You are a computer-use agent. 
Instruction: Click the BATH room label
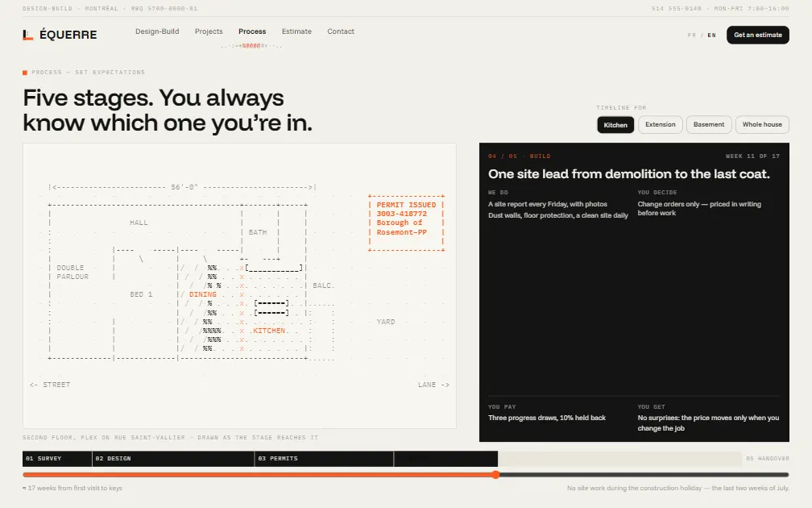pyautogui.click(x=258, y=232)
